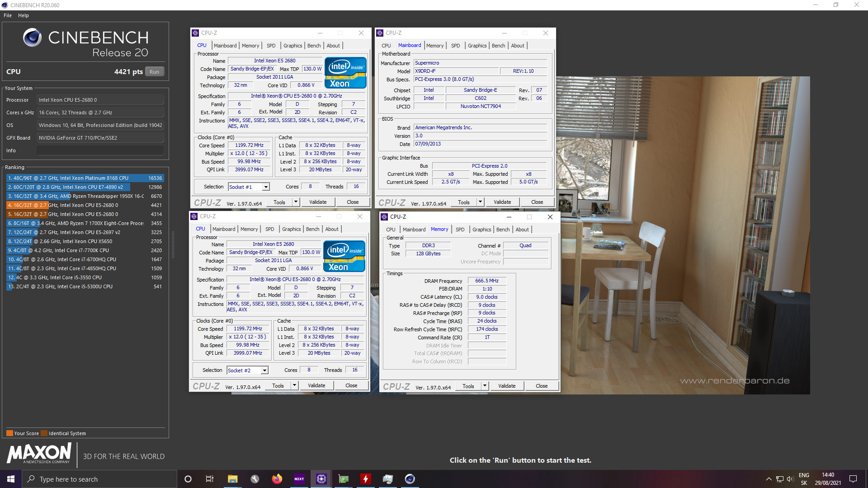Expand Tools arrow in bottom-right CPU-Z window
Viewport: 868px width, 488px height.
coord(485,386)
